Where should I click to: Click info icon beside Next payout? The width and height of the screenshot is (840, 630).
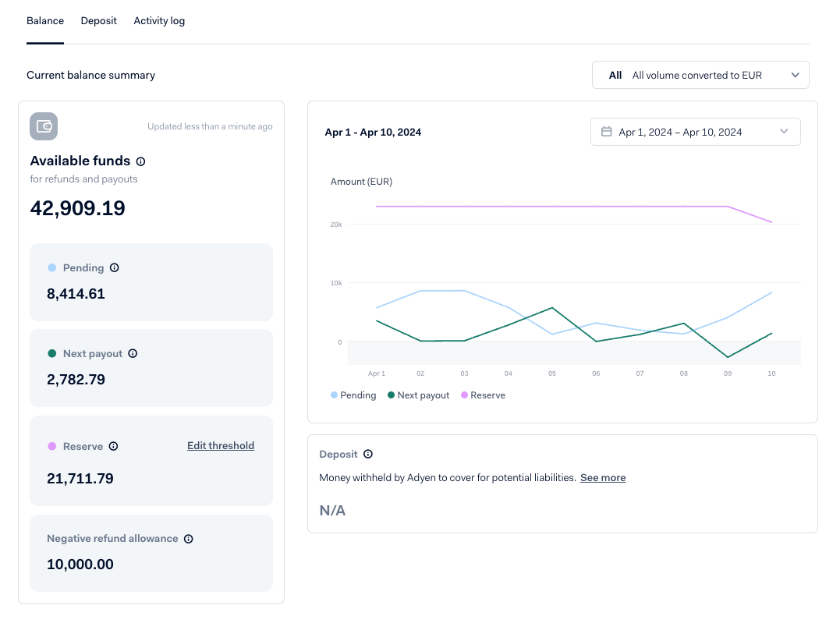point(133,354)
